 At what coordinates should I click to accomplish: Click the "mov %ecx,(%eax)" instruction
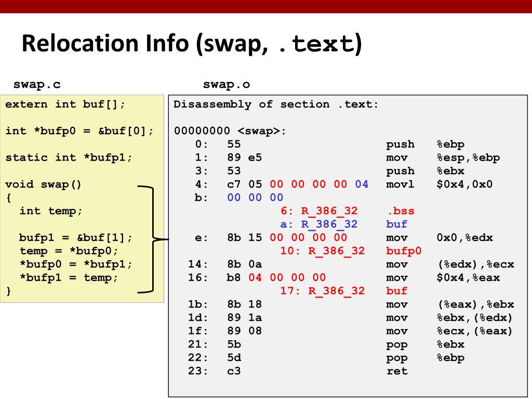(x=449, y=331)
